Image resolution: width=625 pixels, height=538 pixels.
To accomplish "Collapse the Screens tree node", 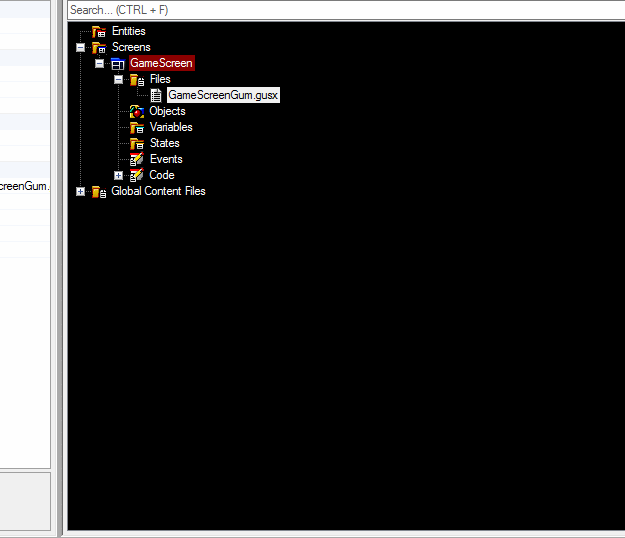I will tap(80, 48).
